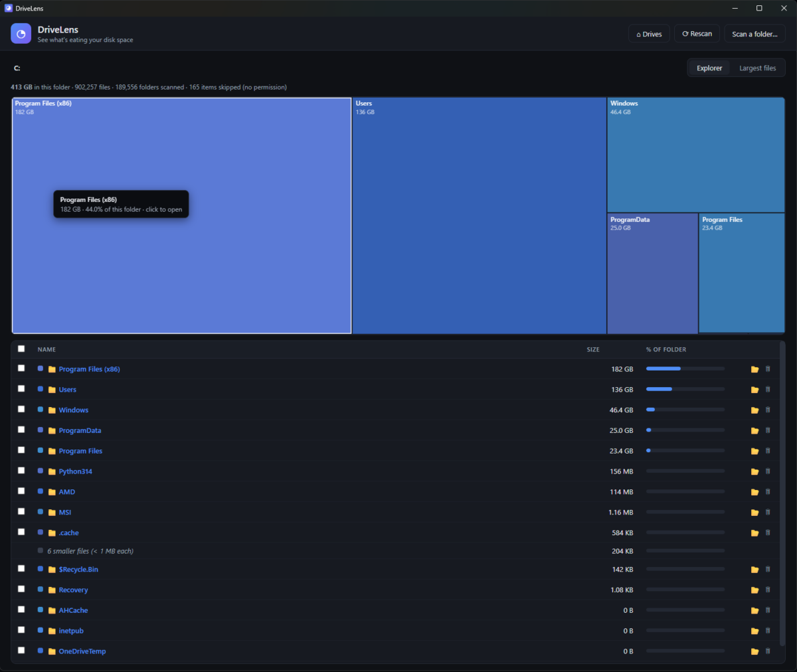The width and height of the screenshot is (797, 672).
Task: Click the Rescan button
Action: [x=697, y=34]
